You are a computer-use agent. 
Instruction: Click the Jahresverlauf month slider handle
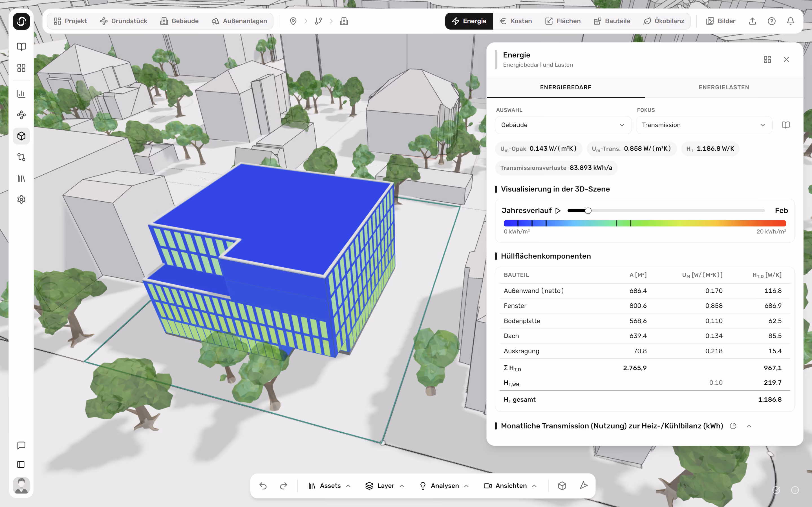[x=588, y=211]
